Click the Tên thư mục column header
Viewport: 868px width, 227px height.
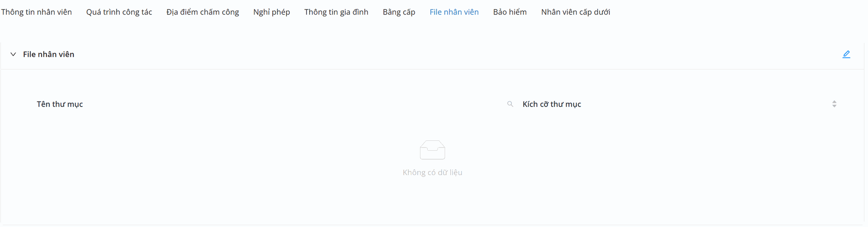click(x=60, y=104)
